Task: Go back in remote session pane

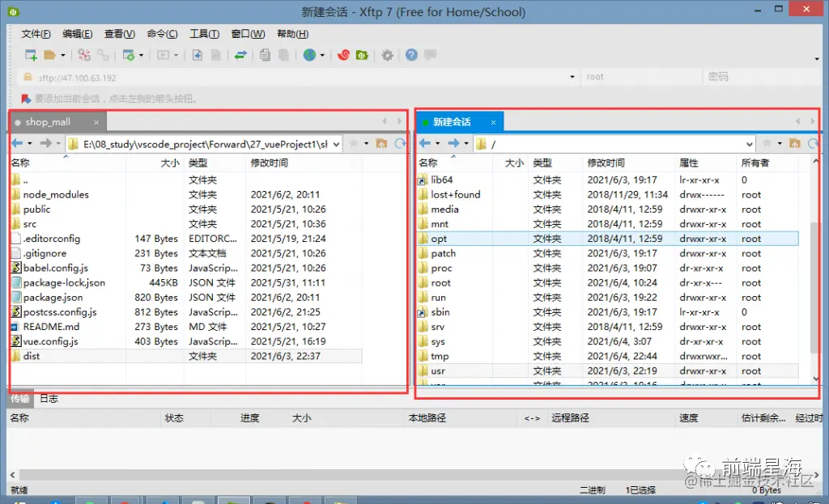Action: 425,143
